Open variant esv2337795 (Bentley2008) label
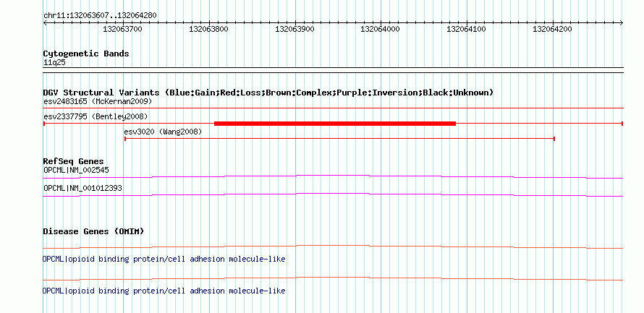This screenshot has width=644, height=313. pos(96,116)
